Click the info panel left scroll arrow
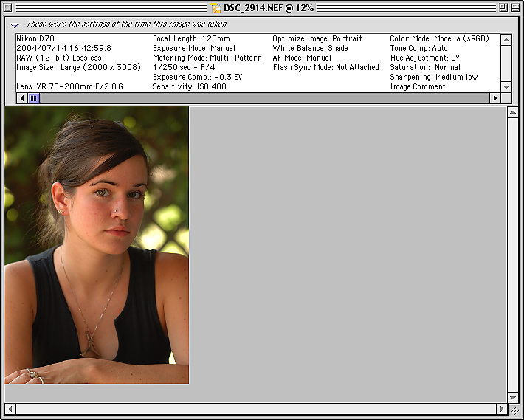The image size is (524, 420). 22,98
